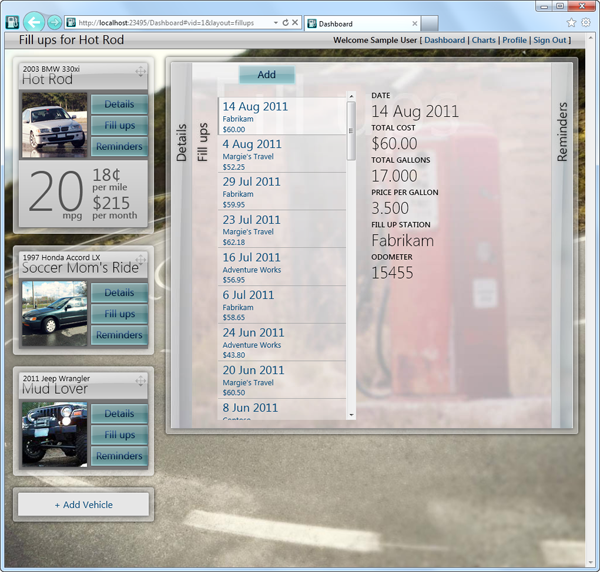Open Fill ups for Soccer Mom's Ride
The height and width of the screenshot is (572, 600).
(119, 314)
